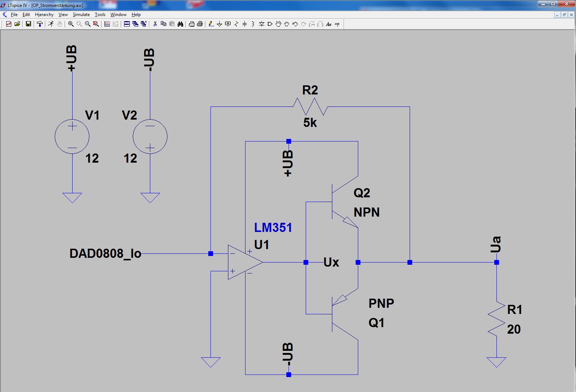Select the SPICE directive '.op' tool
Image resolution: width=576 pixels, height=392 pixels.
pos(337,24)
